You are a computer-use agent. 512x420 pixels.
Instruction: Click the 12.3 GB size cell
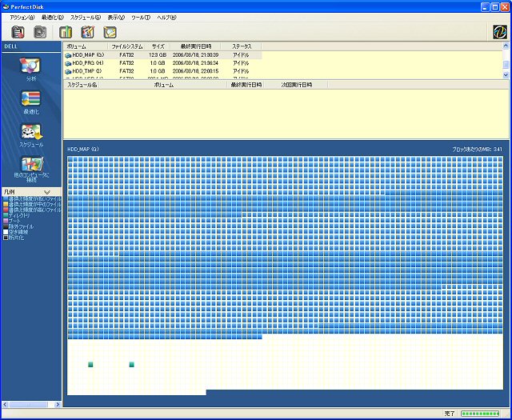tap(158, 55)
